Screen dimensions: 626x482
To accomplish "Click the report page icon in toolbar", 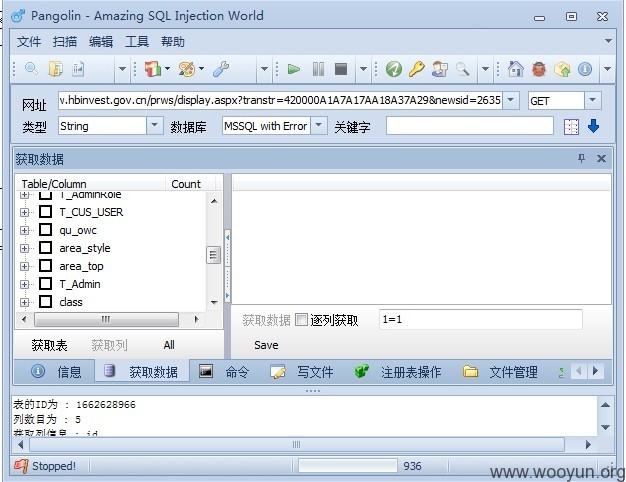I will 78,69.
